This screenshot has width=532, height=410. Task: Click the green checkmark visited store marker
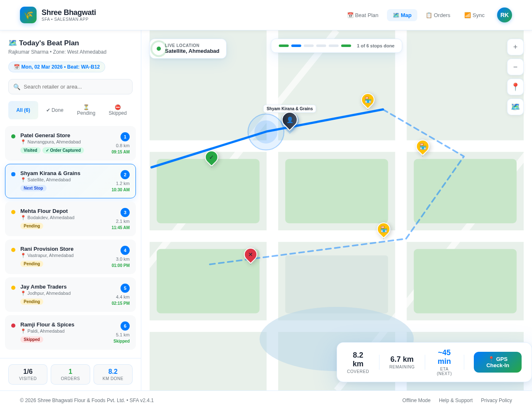211,158
